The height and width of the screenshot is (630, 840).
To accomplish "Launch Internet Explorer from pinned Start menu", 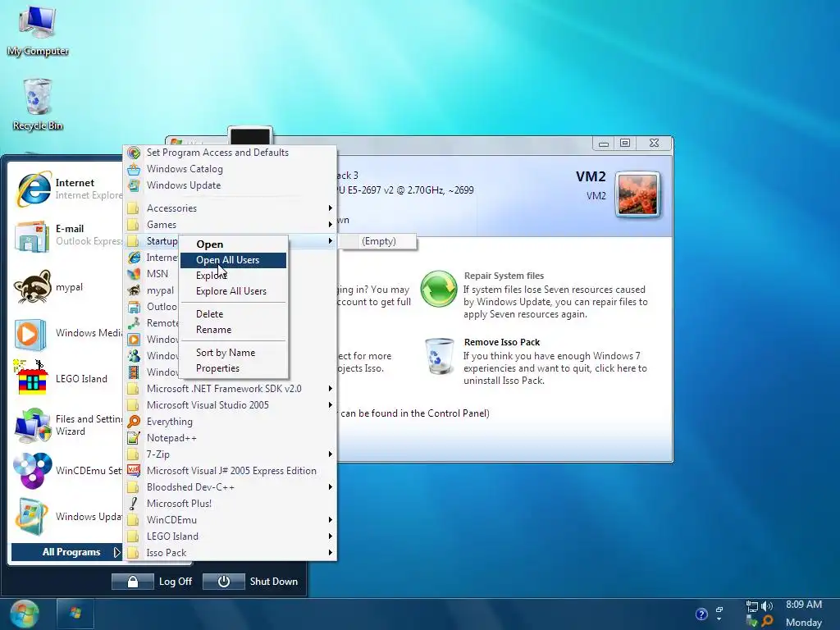I will coord(68,189).
